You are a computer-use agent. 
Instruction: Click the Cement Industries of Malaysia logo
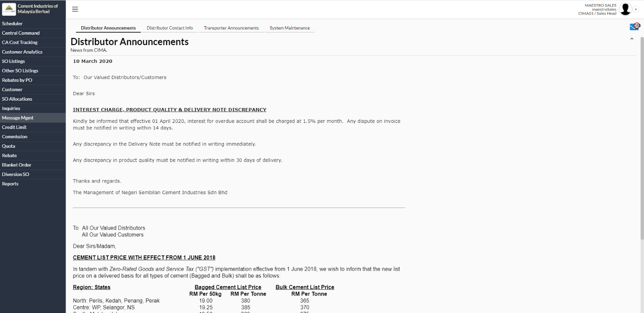click(x=9, y=9)
